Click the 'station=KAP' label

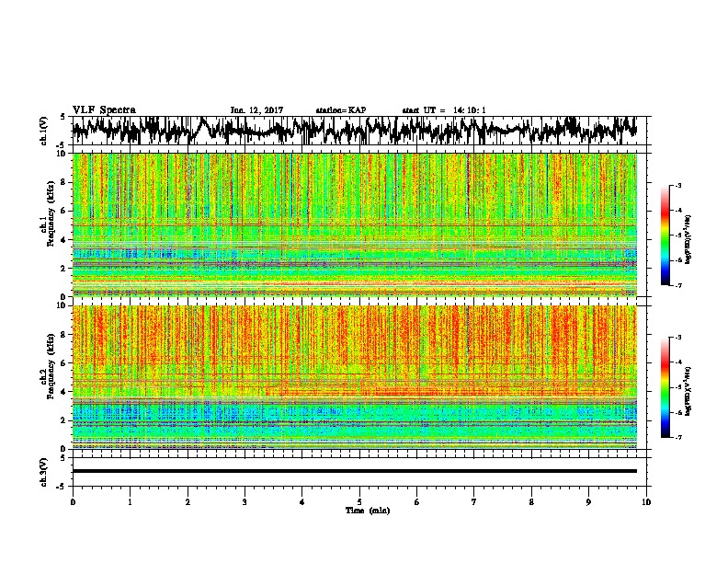(x=341, y=110)
